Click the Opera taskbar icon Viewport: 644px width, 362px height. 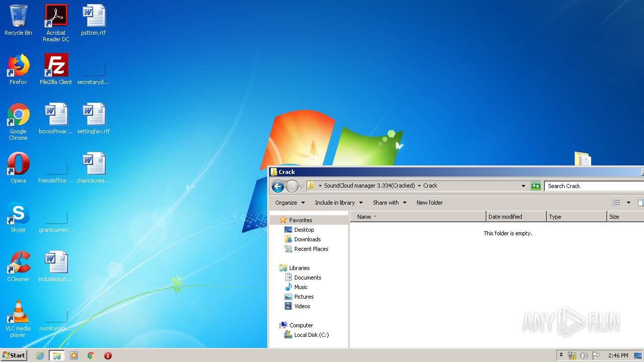[x=108, y=355]
